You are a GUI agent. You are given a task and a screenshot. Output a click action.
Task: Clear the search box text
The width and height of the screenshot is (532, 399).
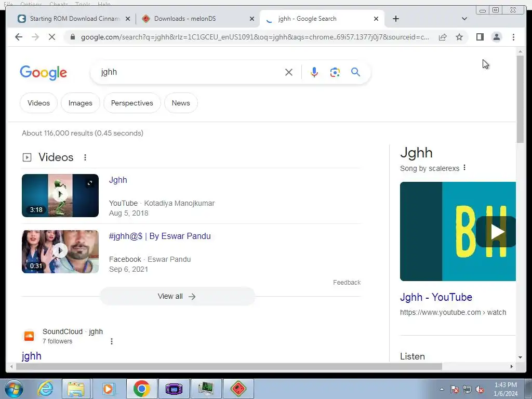point(289,72)
